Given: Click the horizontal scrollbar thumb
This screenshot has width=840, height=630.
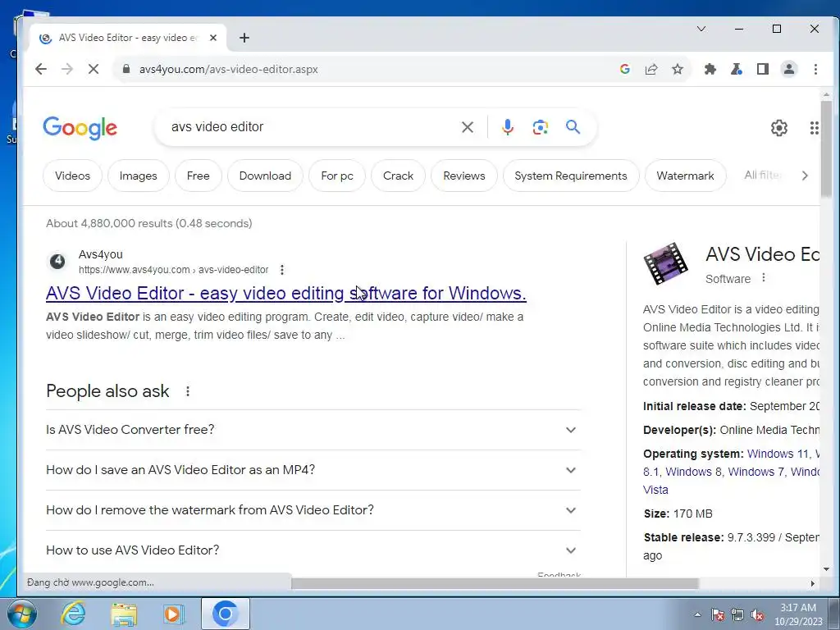Looking at the screenshot, I should point(495,583).
